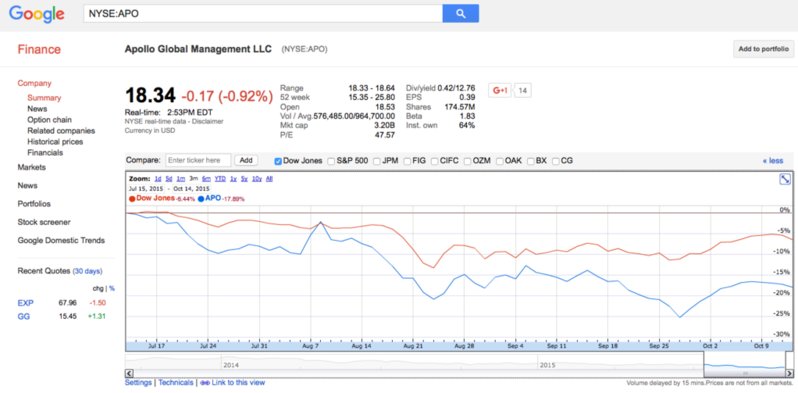Click Add to portfolio button
798x393 pixels.
(763, 49)
